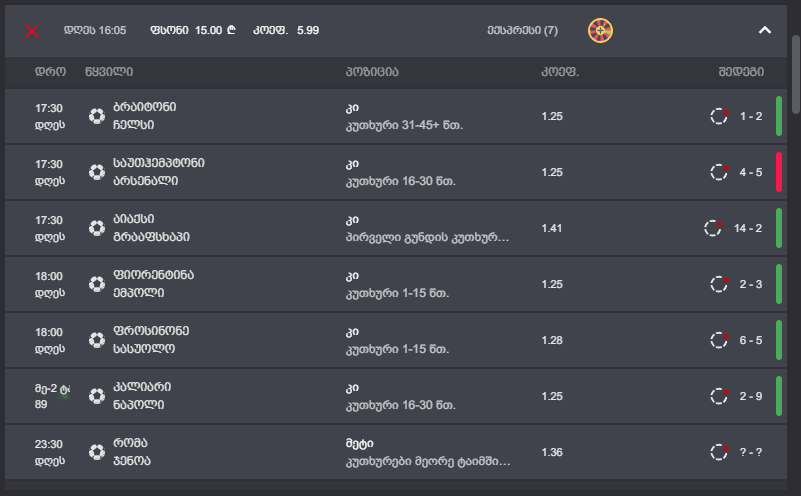Click the live tracker icon next to score 14 - 2
The image size is (801, 496).
[x=713, y=228]
